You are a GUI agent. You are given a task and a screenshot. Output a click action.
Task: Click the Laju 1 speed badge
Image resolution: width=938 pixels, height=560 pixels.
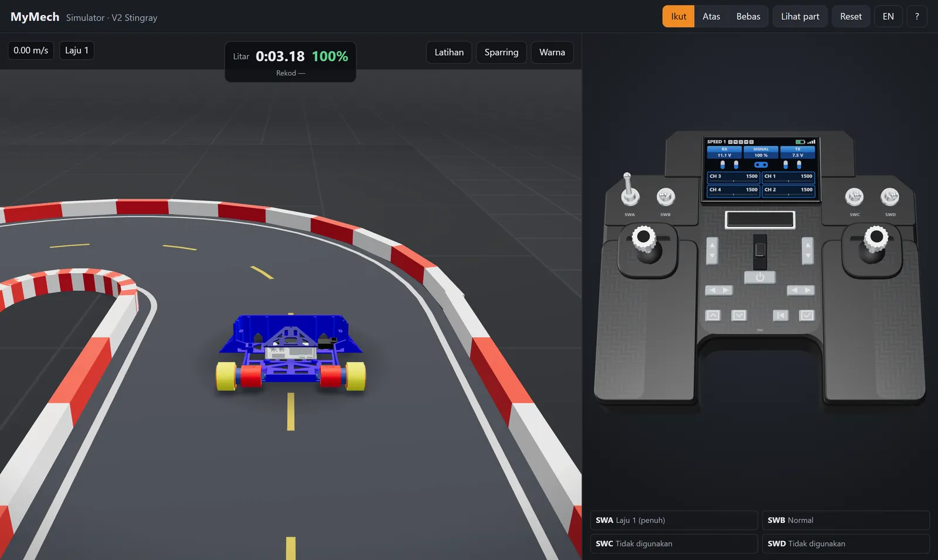[77, 50]
